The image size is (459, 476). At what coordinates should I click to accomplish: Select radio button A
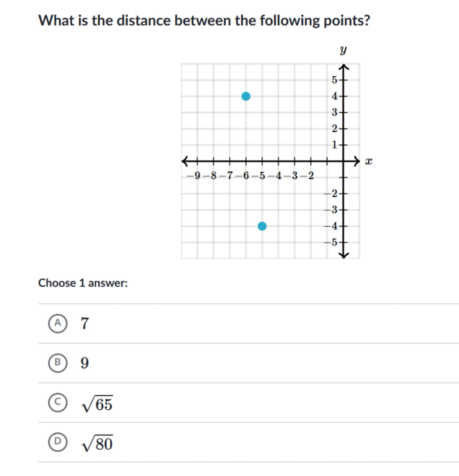(58, 323)
